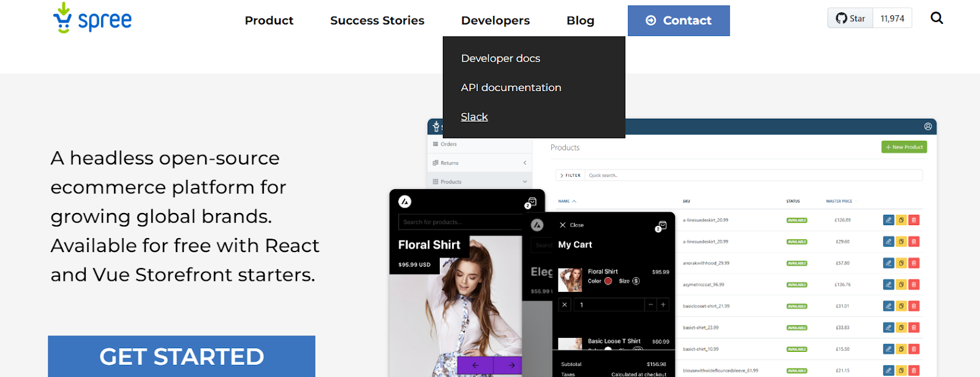The image size is (980, 377).
Task: Open the Slack link in dropdown
Action: click(x=474, y=117)
